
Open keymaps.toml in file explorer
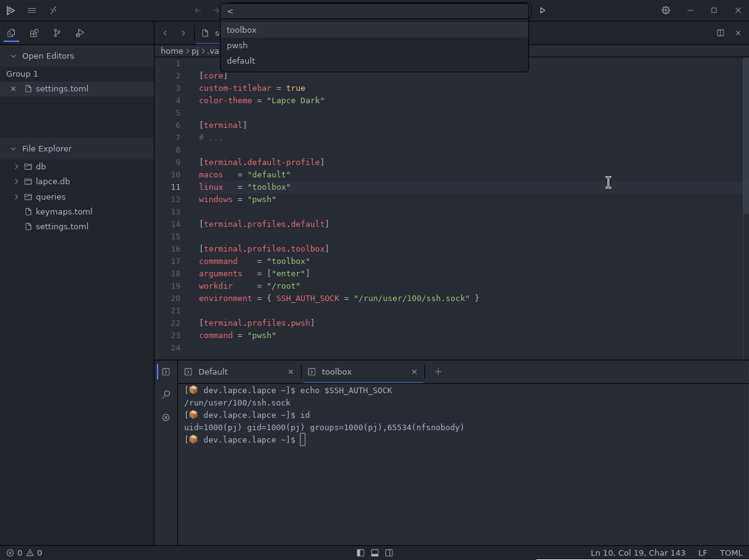coord(64,211)
